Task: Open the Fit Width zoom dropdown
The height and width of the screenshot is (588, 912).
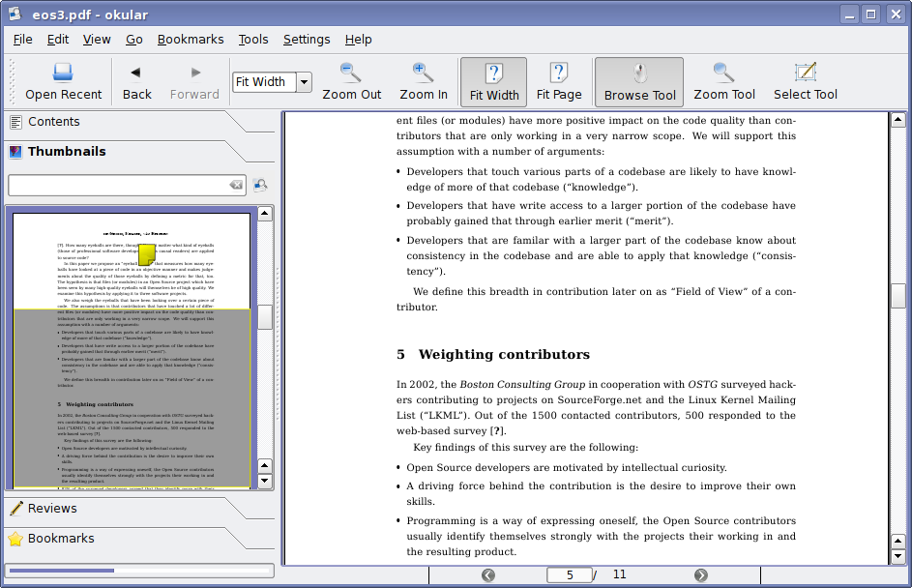Action: [304, 82]
